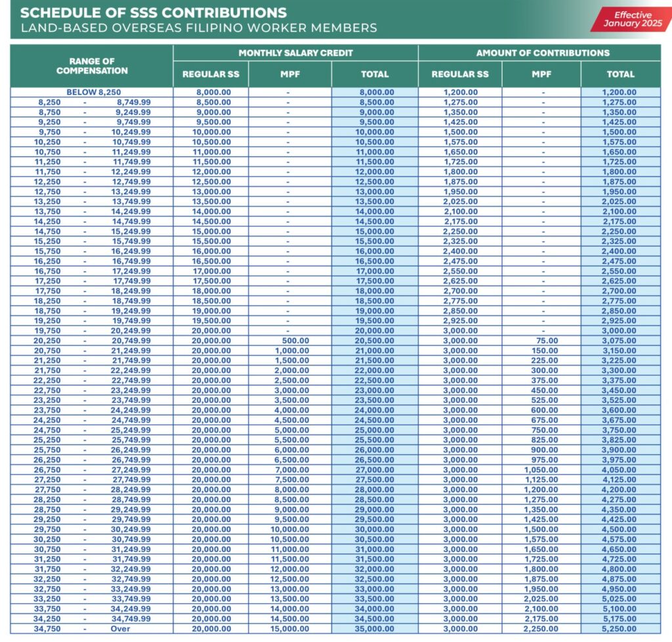Click the 10,000.00 salary credit cell

pos(210,132)
